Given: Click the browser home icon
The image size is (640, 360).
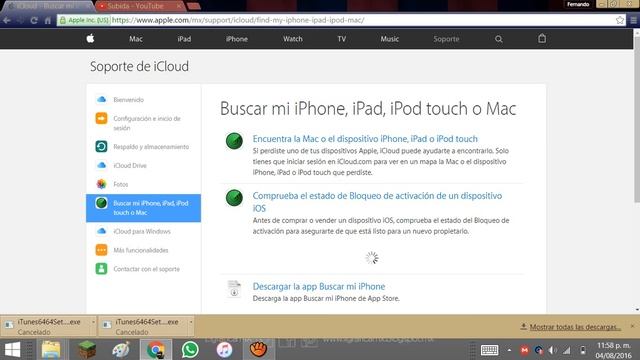Looking at the screenshot, I should 48,20.
